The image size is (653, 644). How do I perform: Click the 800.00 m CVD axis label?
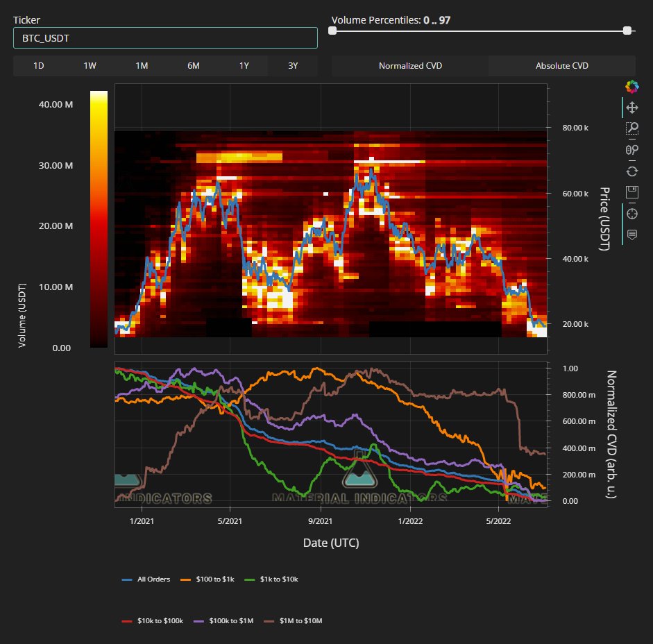click(x=579, y=395)
